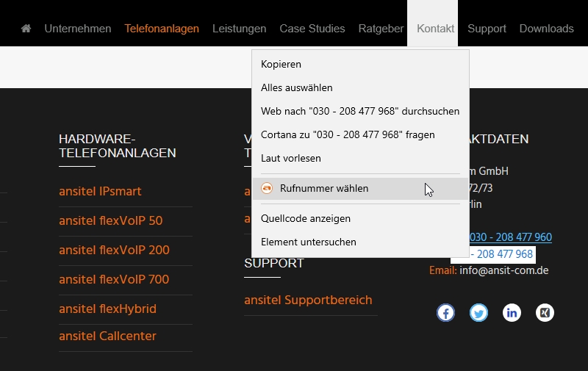This screenshot has height=371, width=588.
Task: Go to Ratgeber navigation item
Action: (x=381, y=29)
